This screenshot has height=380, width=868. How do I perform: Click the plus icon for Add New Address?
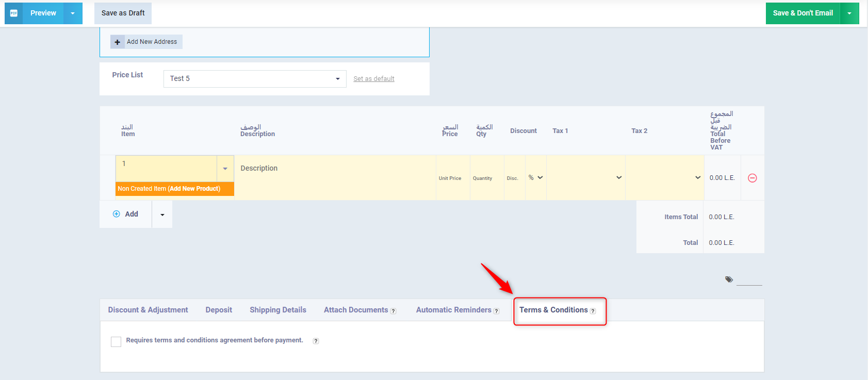tap(118, 42)
